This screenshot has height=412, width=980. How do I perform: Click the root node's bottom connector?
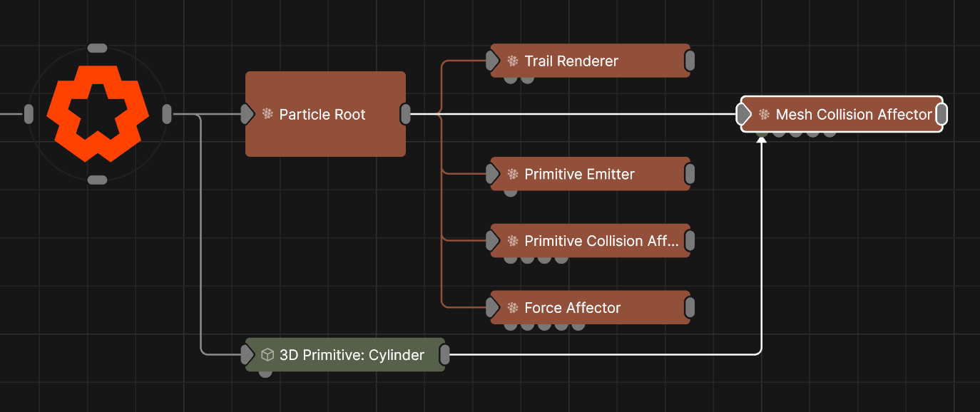(97, 180)
